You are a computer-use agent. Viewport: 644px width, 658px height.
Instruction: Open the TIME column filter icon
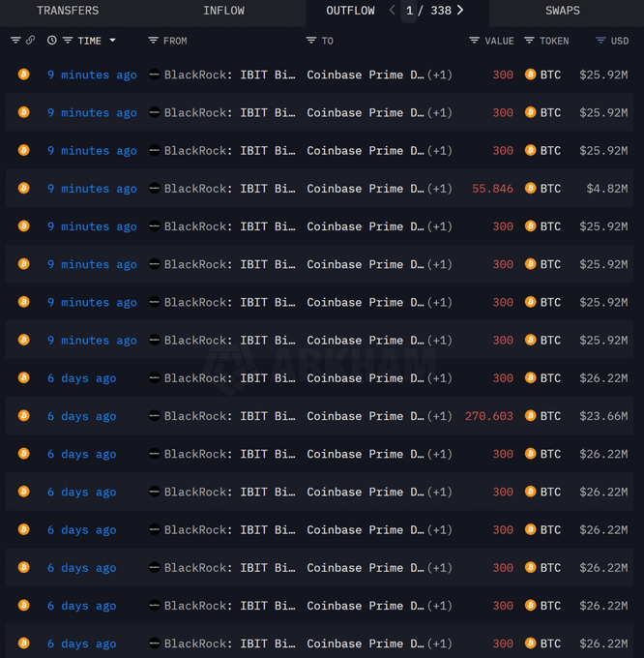[x=68, y=41]
